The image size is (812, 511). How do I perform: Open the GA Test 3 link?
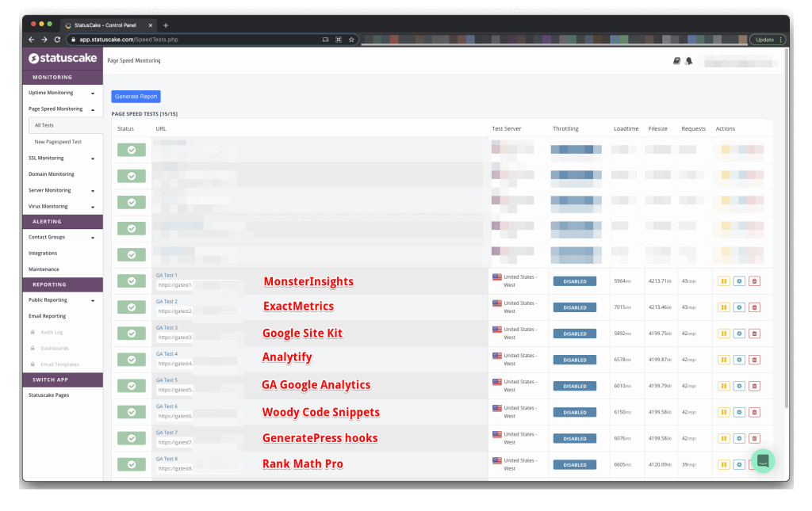[x=167, y=328]
